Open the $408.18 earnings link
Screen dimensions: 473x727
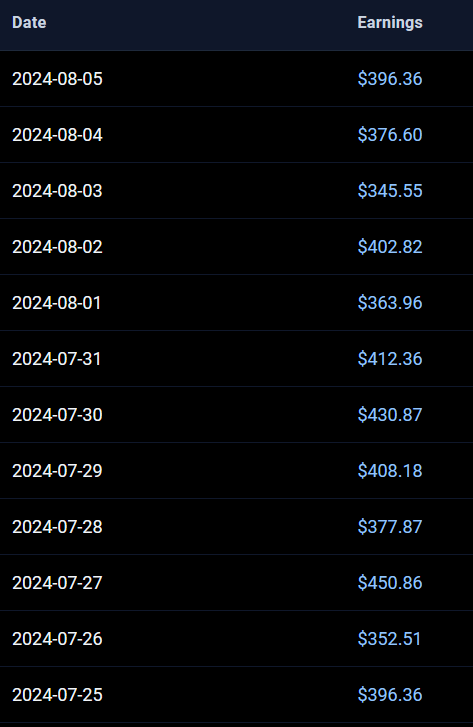pos(390,471)
